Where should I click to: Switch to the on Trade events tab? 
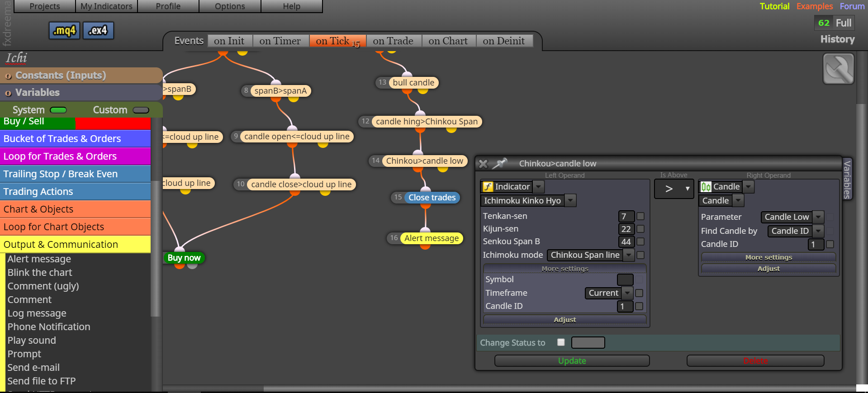click(x=393, y=41)
